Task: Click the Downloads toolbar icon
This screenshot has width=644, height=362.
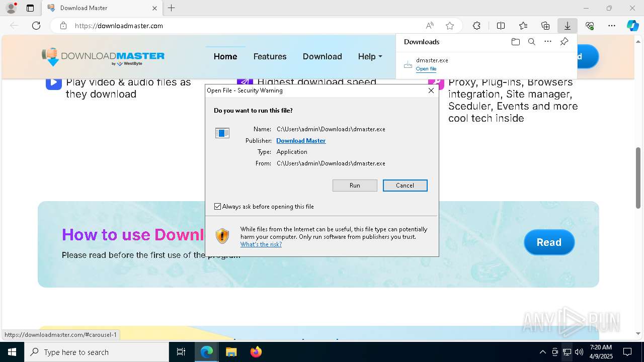Action: pyautogui.click(x=567, y=26)
